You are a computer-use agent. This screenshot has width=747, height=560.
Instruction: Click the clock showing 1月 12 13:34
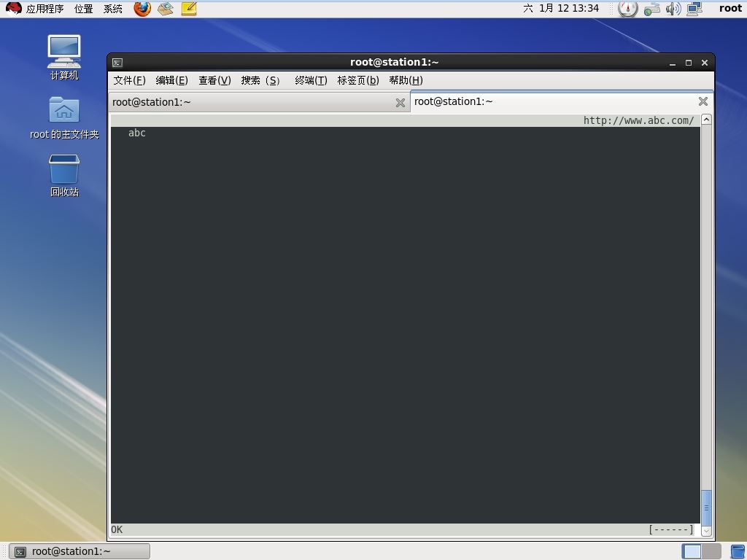pyautogui.click(x=561, y=8)
